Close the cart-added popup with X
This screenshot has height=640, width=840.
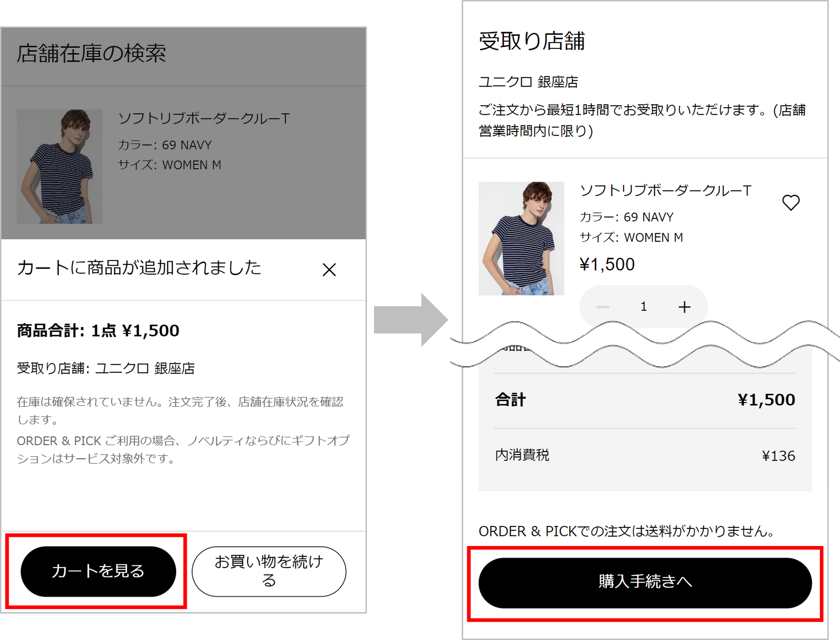coord(329,270)
